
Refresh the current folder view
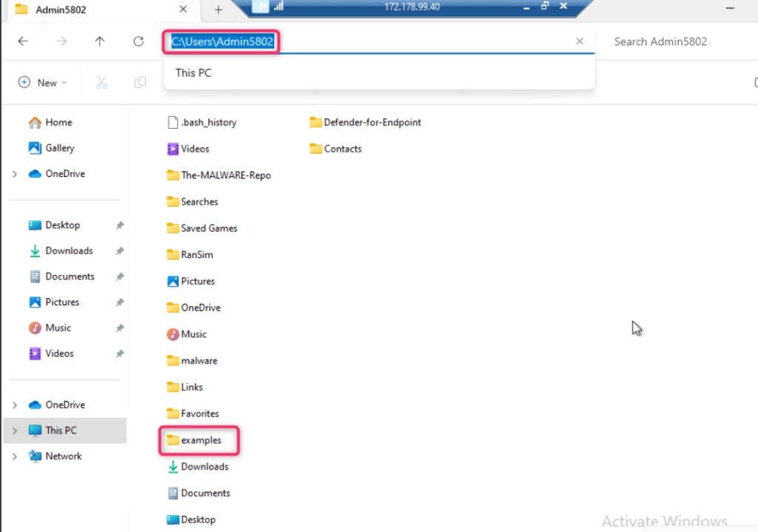(138, 41)
